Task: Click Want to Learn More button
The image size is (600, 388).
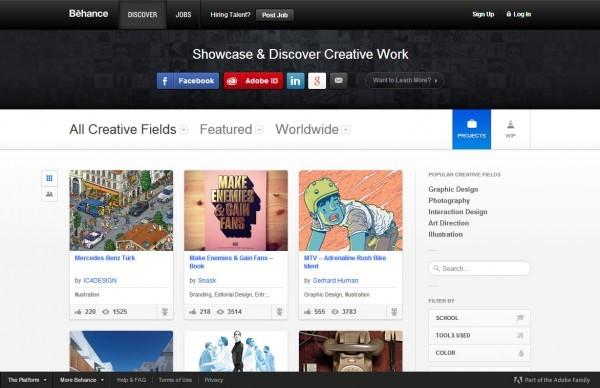Action: click(404, 80)
